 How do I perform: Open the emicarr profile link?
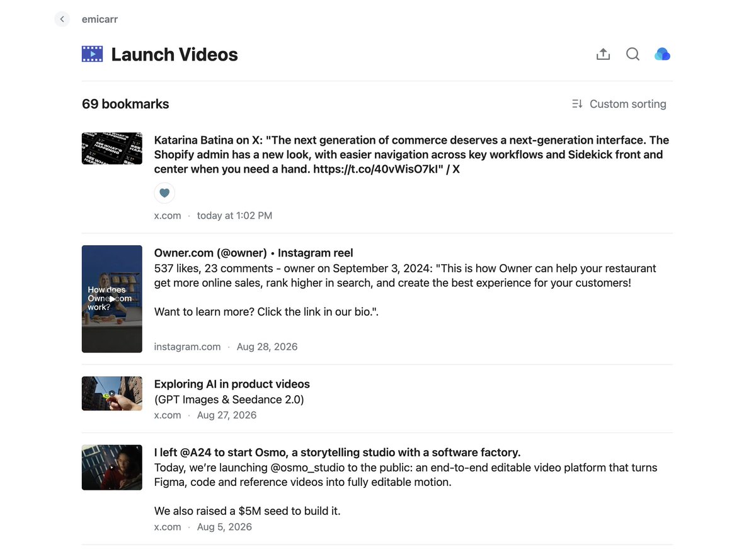point(100,19)
